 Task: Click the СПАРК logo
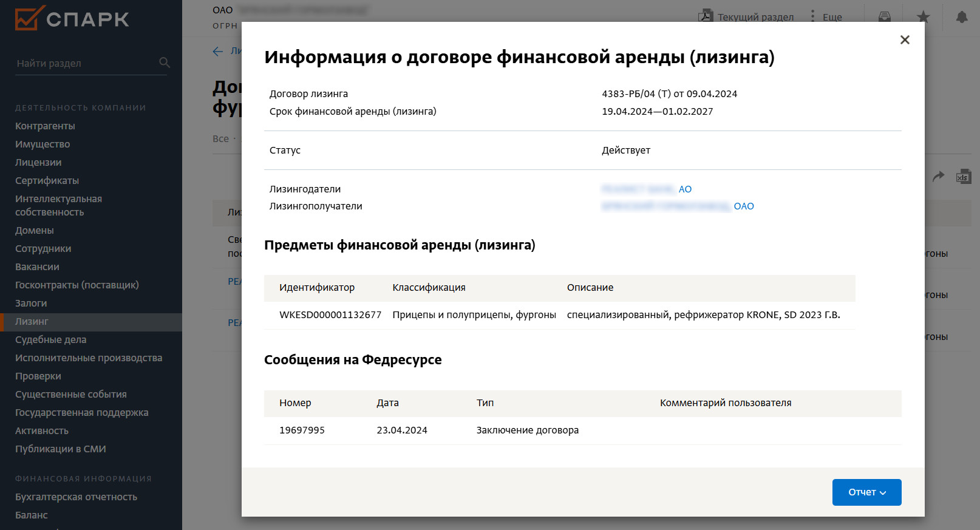[72, 18]
